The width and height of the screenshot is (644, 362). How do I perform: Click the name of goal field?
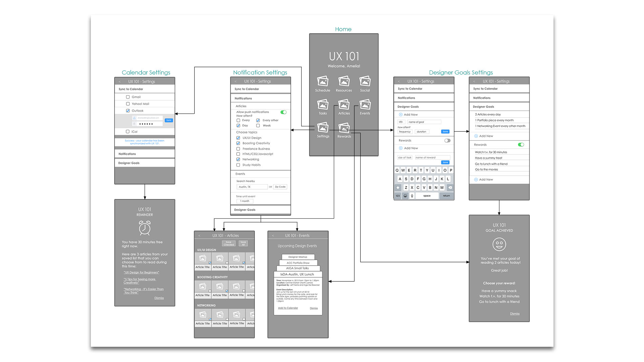tap(424, 122)
